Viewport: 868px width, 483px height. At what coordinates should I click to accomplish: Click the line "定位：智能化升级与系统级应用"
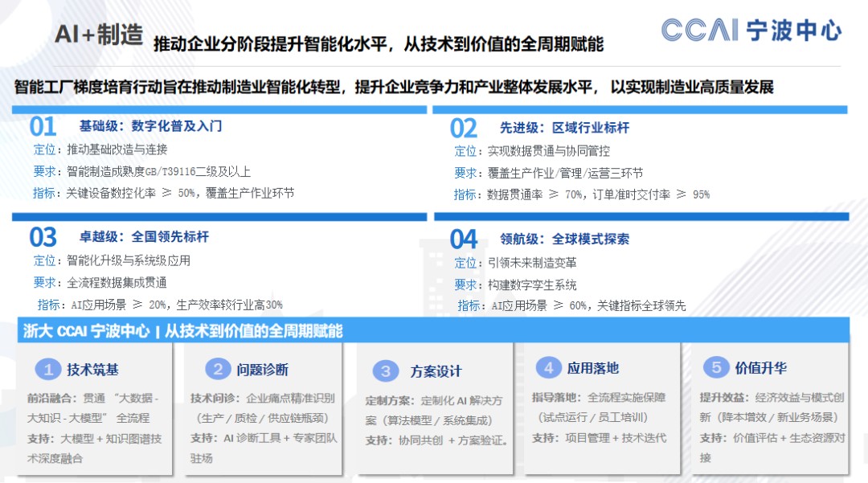coord(112,260)
